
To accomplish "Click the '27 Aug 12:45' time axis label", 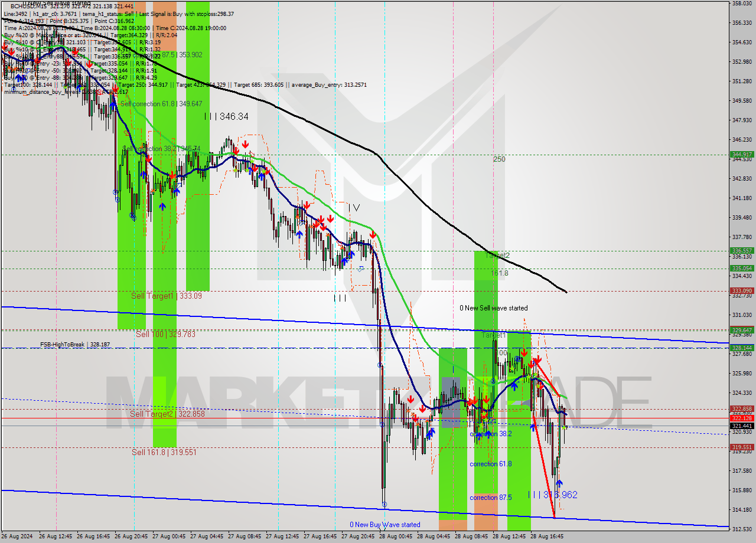I will [282, 537].
